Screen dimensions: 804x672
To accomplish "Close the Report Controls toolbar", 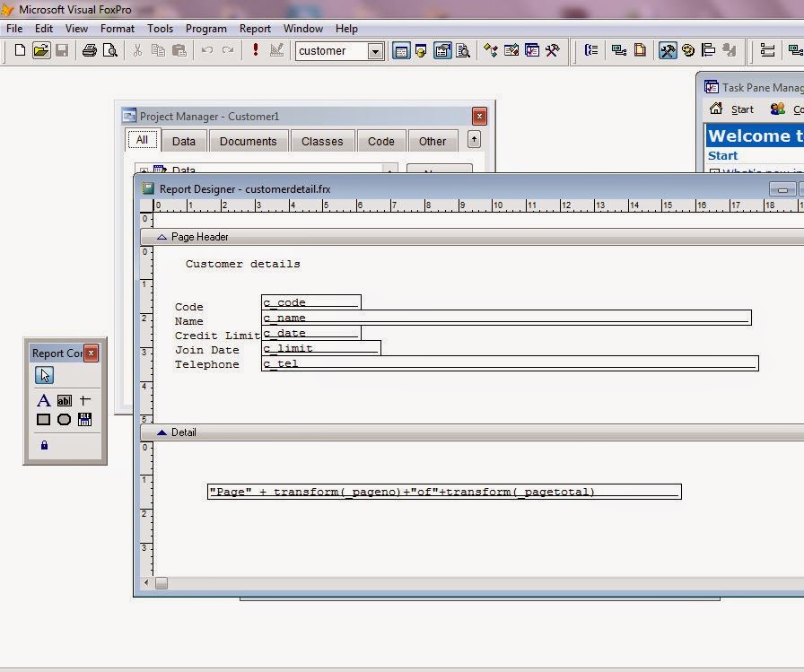I will click(x=91, y=353).
